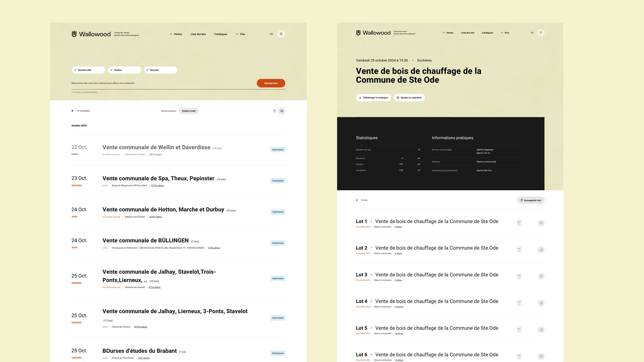
Task: Click the keyword search input field
Action: (162, 83)
